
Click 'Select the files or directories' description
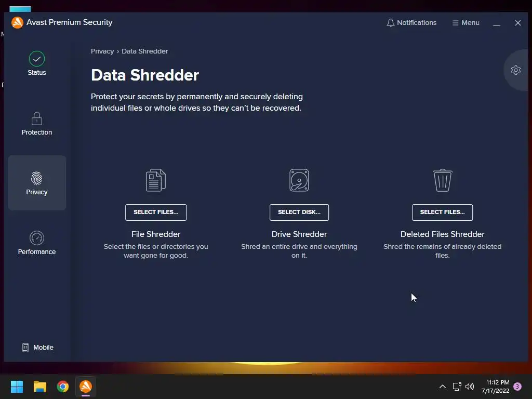[156, 251]
